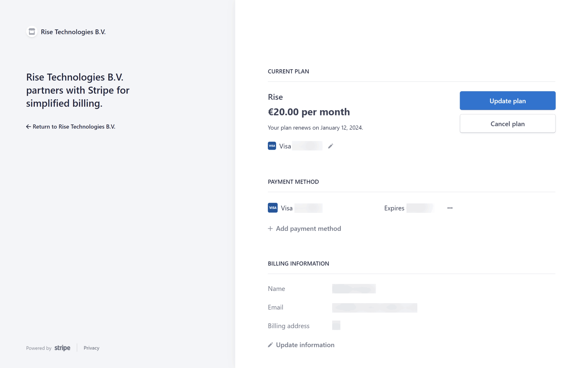Click the Rise plan name
This screenshot has width=588, height=368.
click(275, 97)
